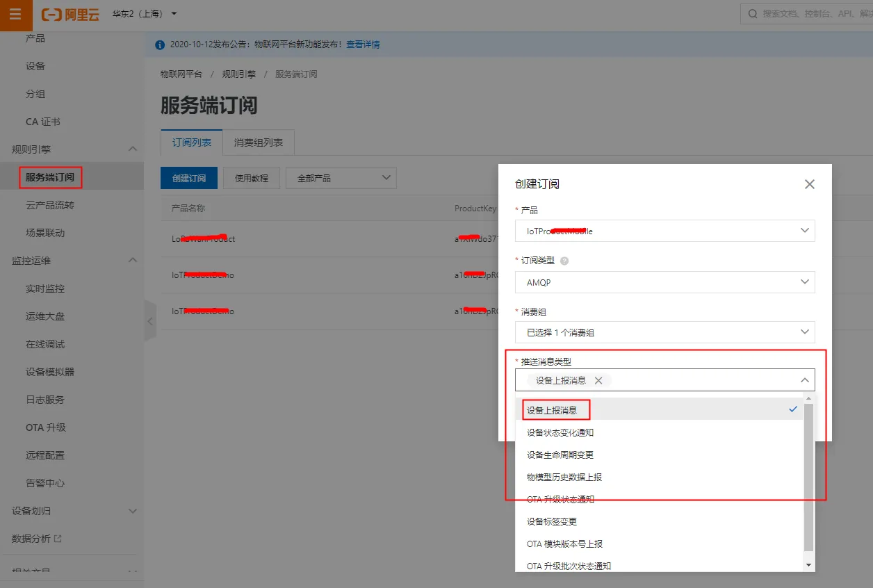Open the hamburger main menu
873x588 pixels.
tap(16, 15)
